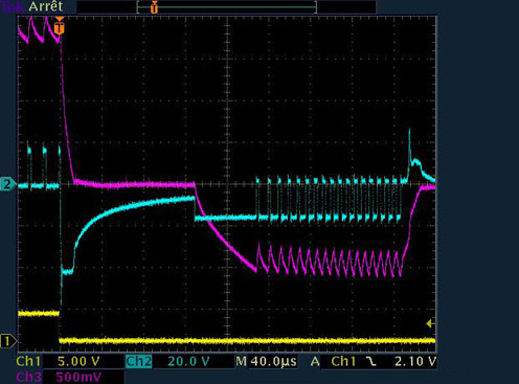Open the Ch2 20.0 V scale readout
Screen dimensions: 519x384
pyautogui.click(x=188, y=362)
